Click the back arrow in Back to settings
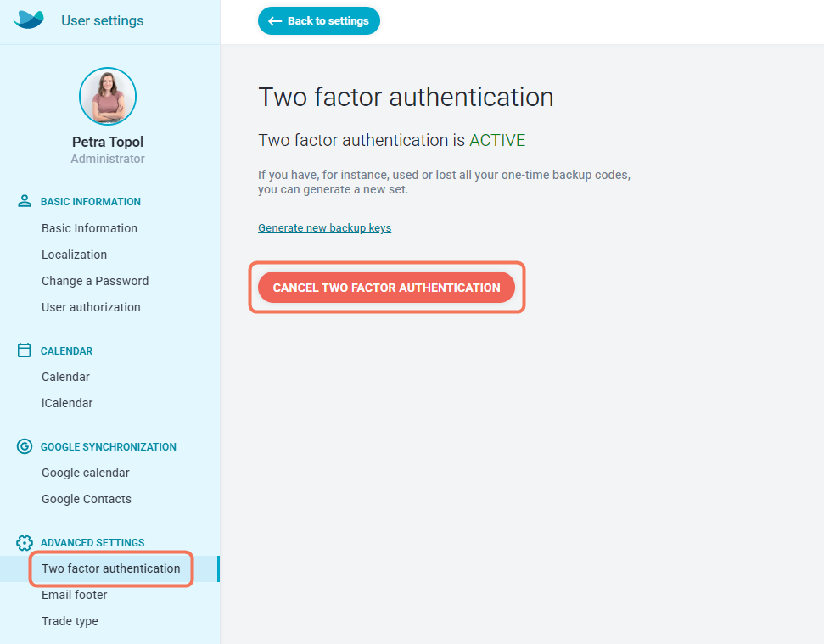Screen dimensions: 824x644 coord(275,21)
